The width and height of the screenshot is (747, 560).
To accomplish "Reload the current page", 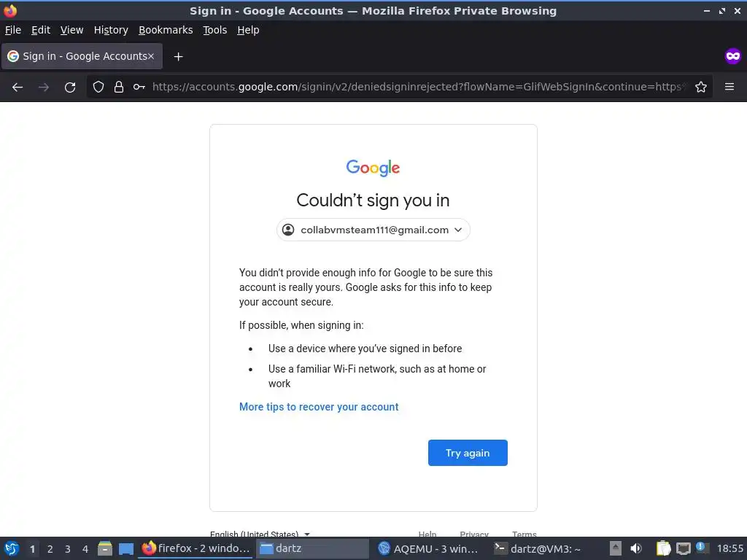I will click(x=70, y=87).
